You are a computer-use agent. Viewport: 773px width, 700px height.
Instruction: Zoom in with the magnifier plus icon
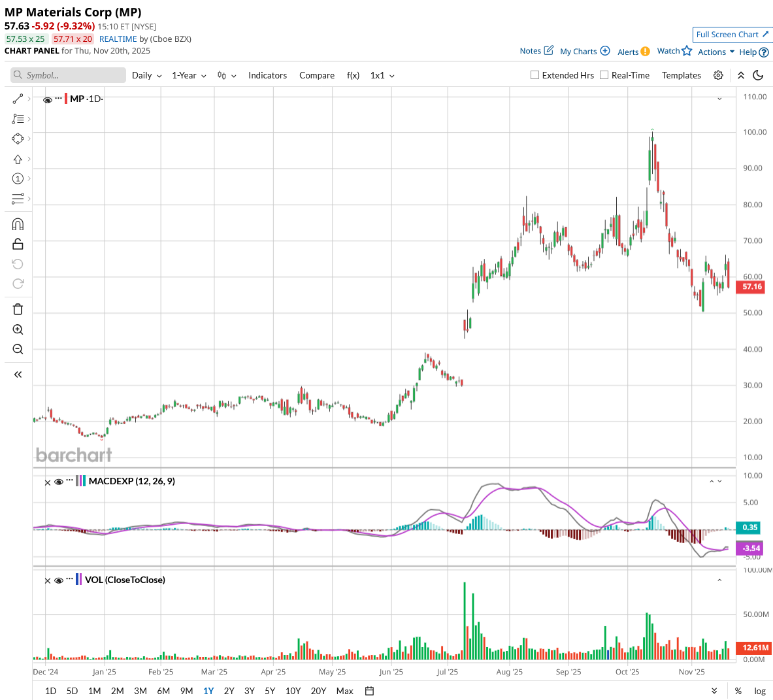point(18,329)
